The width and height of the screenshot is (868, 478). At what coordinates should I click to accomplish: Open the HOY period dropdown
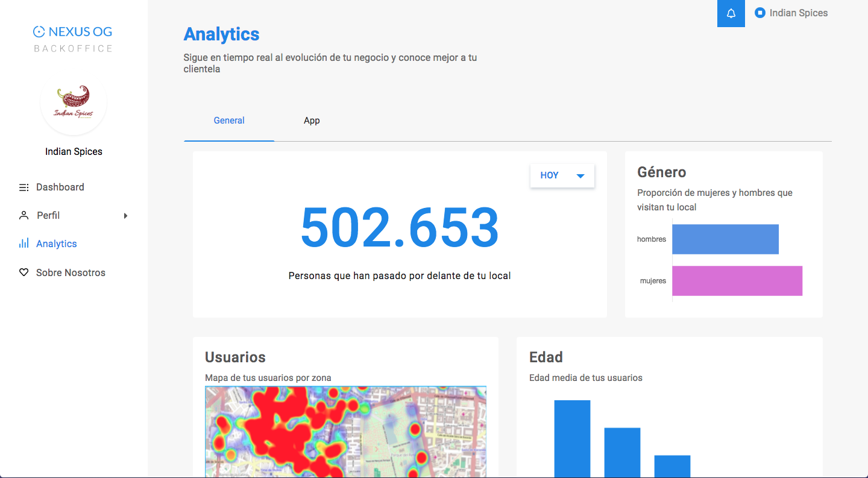562,175
